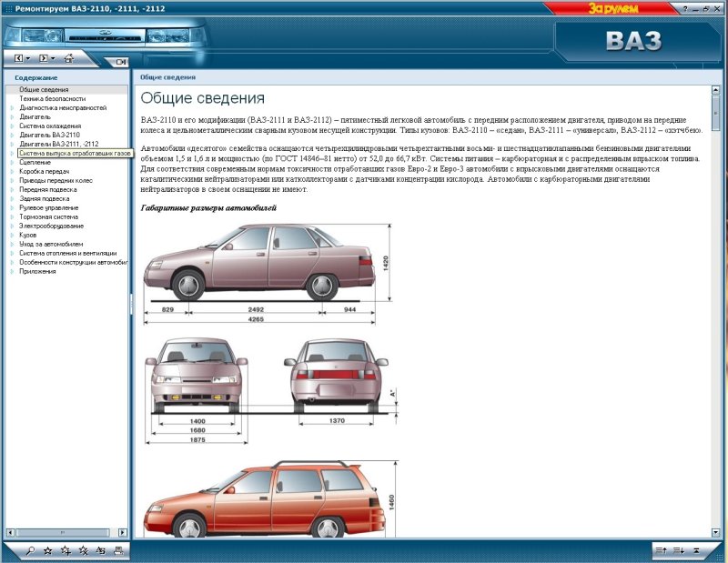Click the red station wagon drawing

pyautogui.click(x=270, y=499)
